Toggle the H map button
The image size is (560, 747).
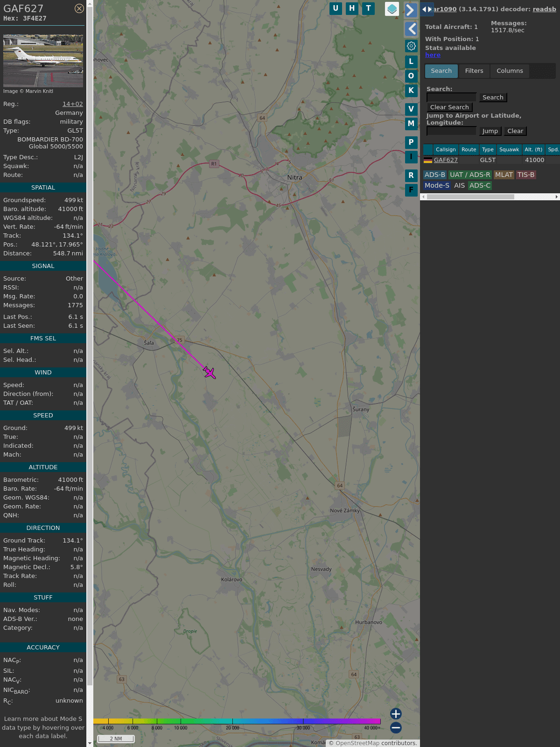click(352, 8)
